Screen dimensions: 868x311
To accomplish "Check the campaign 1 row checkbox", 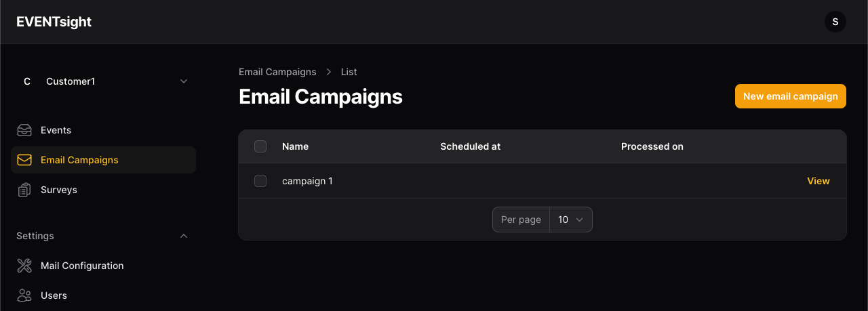I will click(x=260, y=181).
